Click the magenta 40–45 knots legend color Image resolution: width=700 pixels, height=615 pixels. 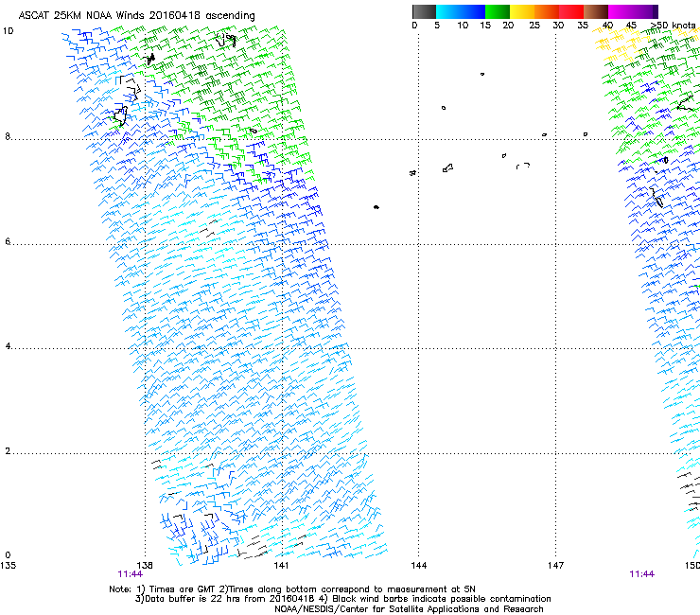pos(621,11)
